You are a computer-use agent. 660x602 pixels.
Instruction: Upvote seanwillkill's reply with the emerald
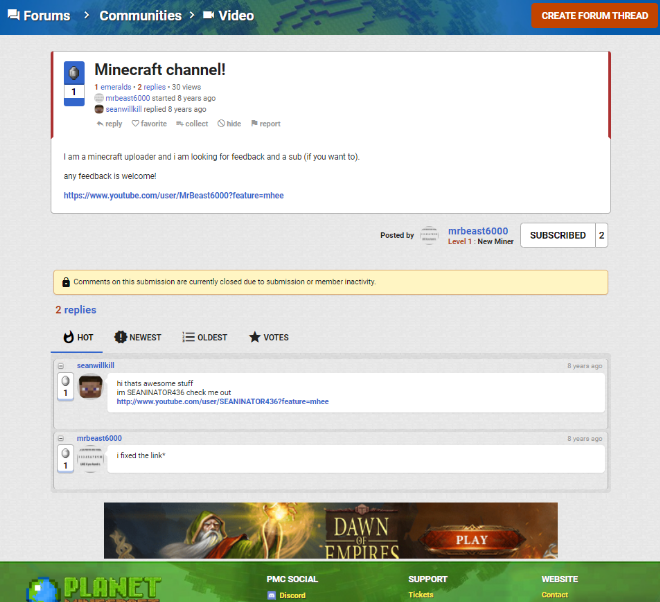(x=66, y=381)
